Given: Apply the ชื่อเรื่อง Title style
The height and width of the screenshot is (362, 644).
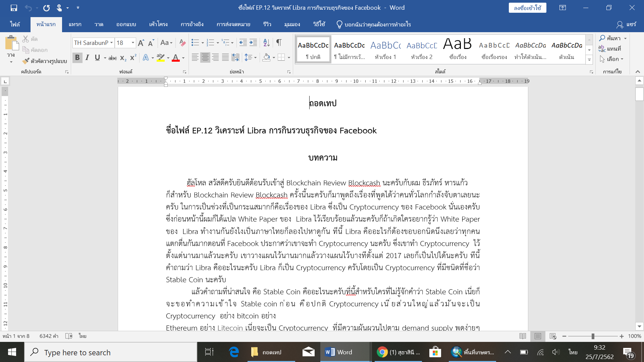Looking at the screenshot, I should coord(458,49).
